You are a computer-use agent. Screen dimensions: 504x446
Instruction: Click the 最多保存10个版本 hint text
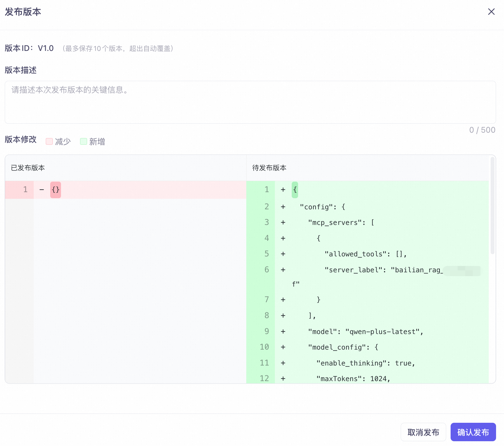118,48
